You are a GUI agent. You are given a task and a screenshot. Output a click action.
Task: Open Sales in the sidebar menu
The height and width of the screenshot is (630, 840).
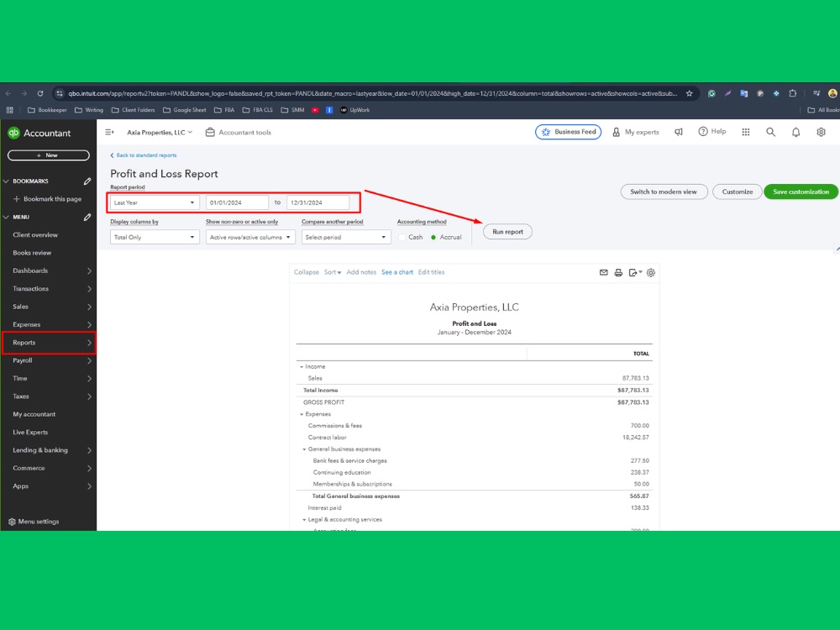(49, 307)
